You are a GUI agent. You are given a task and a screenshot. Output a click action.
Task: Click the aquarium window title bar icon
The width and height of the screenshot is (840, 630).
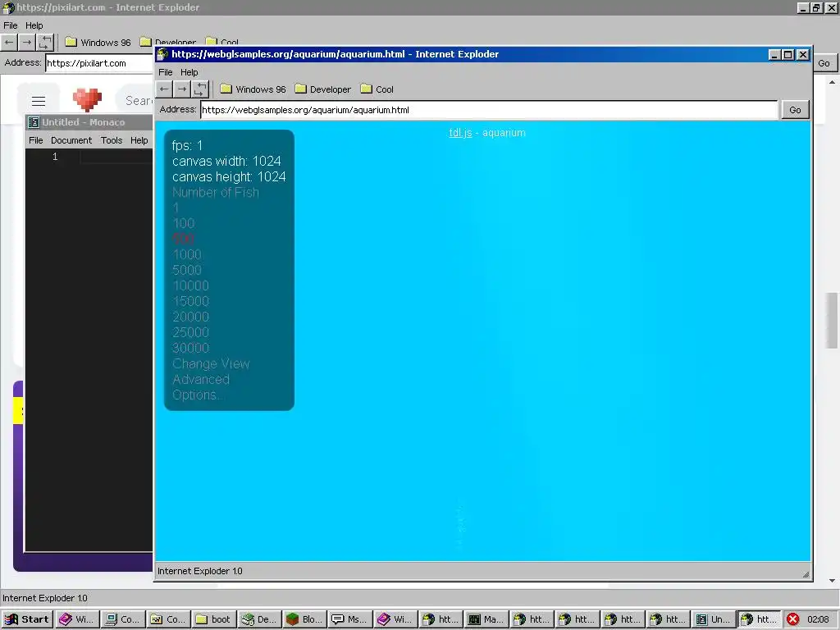(x=162, y=54)
